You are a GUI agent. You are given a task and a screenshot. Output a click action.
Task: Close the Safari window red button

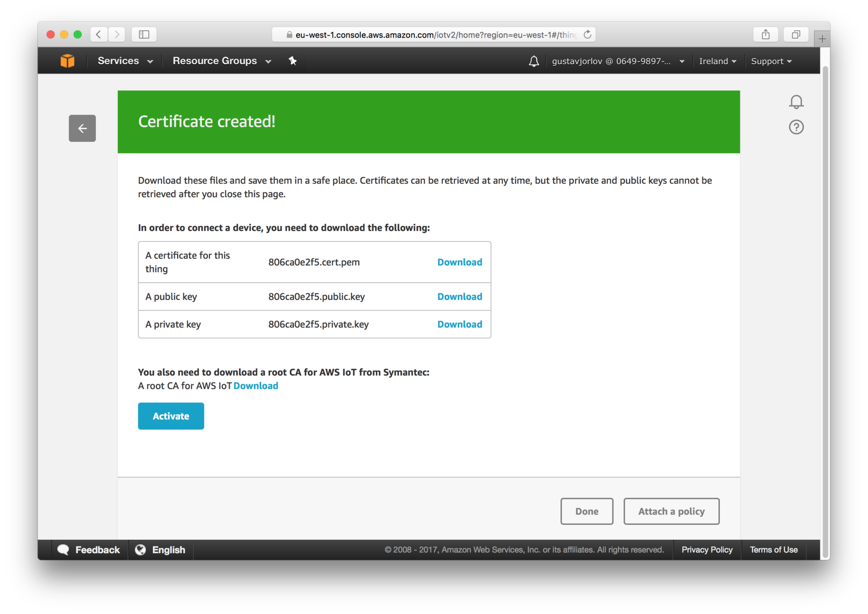pos(51,35)
